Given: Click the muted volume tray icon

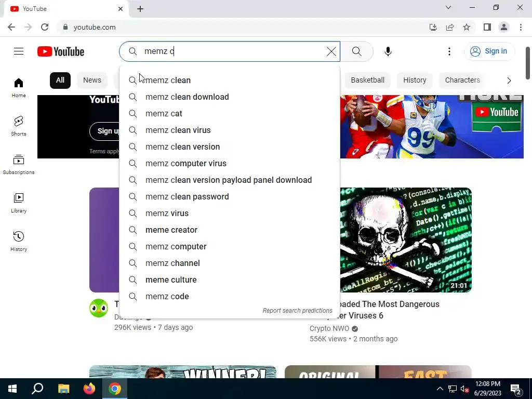Looking at the screenshot, I should click(x=464, y=389).
